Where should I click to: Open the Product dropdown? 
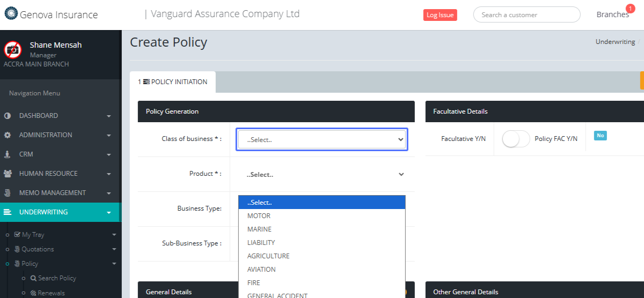[x=322, y=174]
